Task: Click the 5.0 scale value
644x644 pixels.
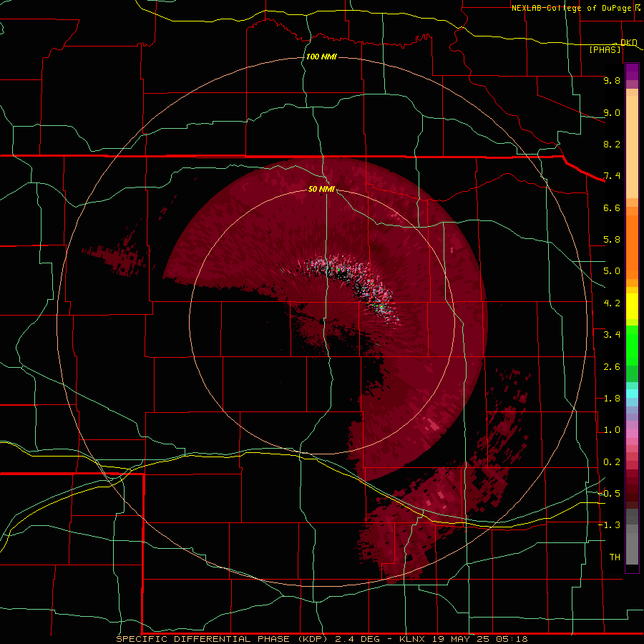Action: (612, 271)
